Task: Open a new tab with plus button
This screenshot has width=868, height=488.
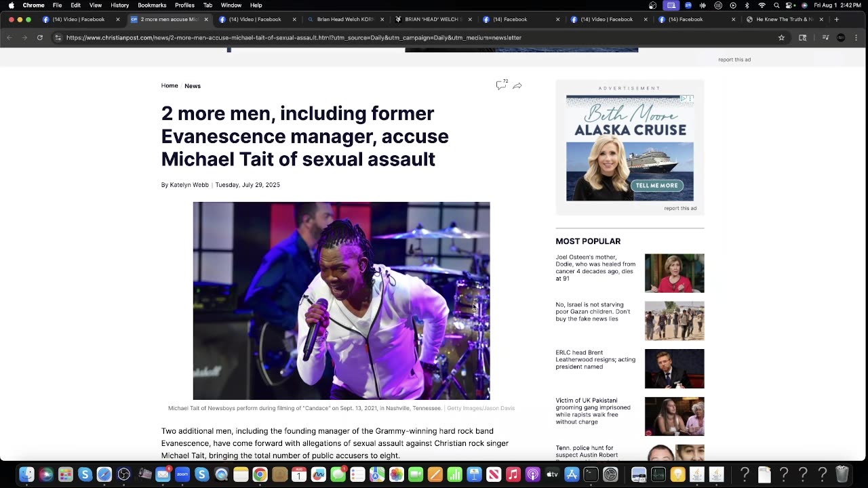Action: point(837,20)
